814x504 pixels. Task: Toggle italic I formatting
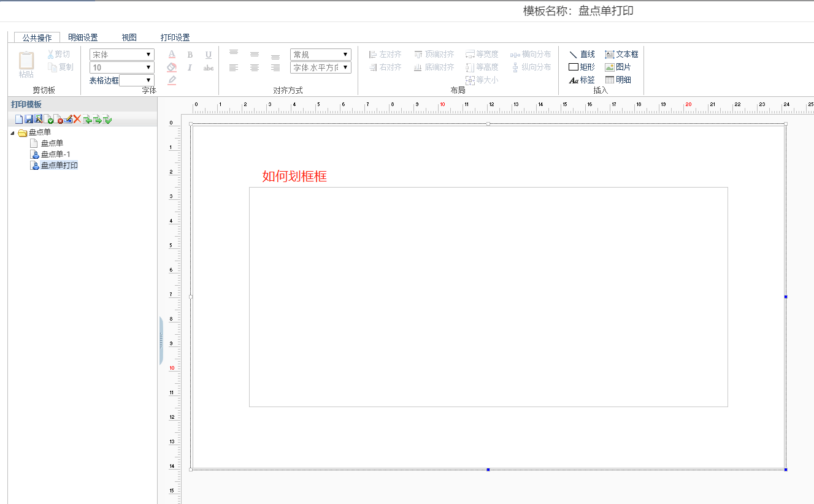190,67
